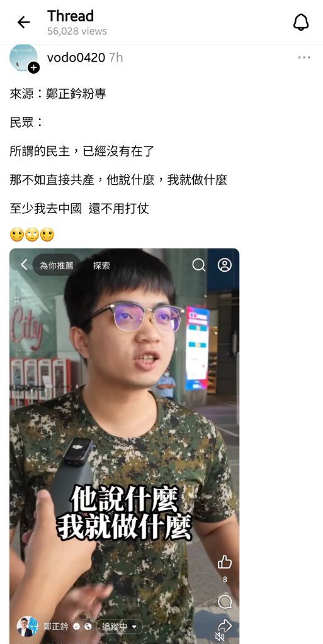323x644 pixels.
Task: Share the video via arrow icon
Action: [x=225, y=626]
